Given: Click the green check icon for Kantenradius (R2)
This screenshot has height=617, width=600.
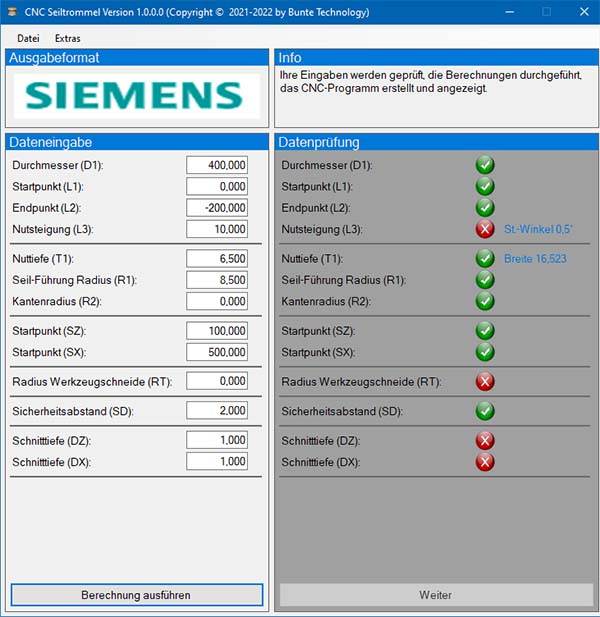Looking at the screenshot, I should point(485,301).
